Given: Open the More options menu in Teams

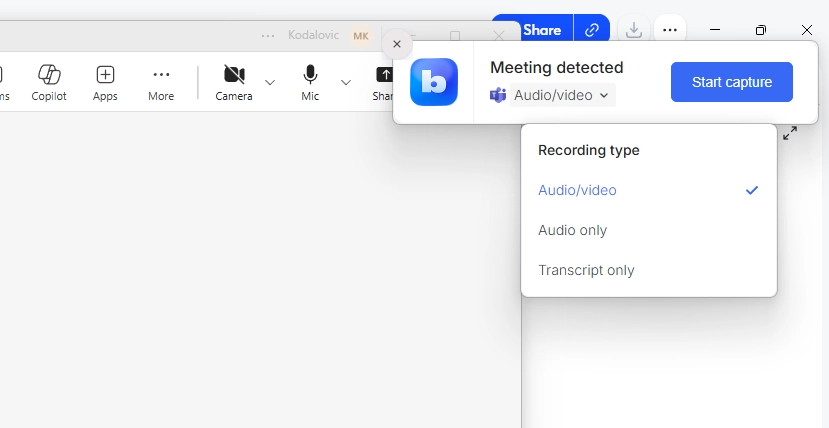Looking at the screenshot, I should click(x=161, y=82).
